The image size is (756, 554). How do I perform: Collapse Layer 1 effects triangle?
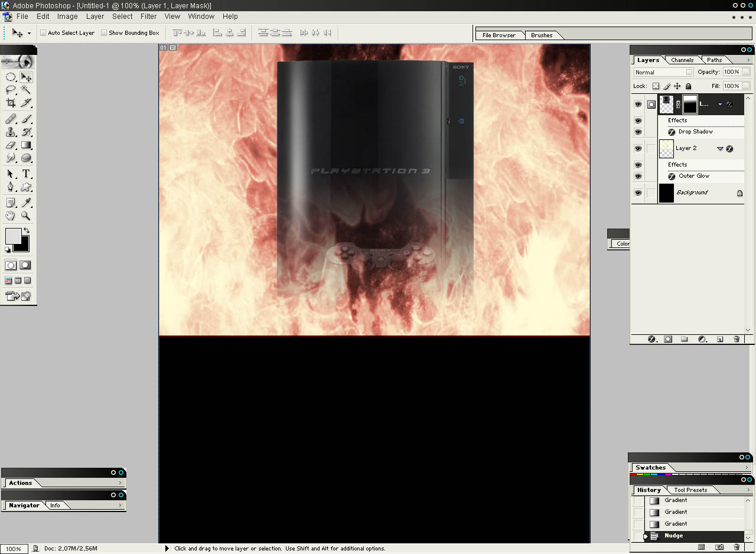(720, 105)
